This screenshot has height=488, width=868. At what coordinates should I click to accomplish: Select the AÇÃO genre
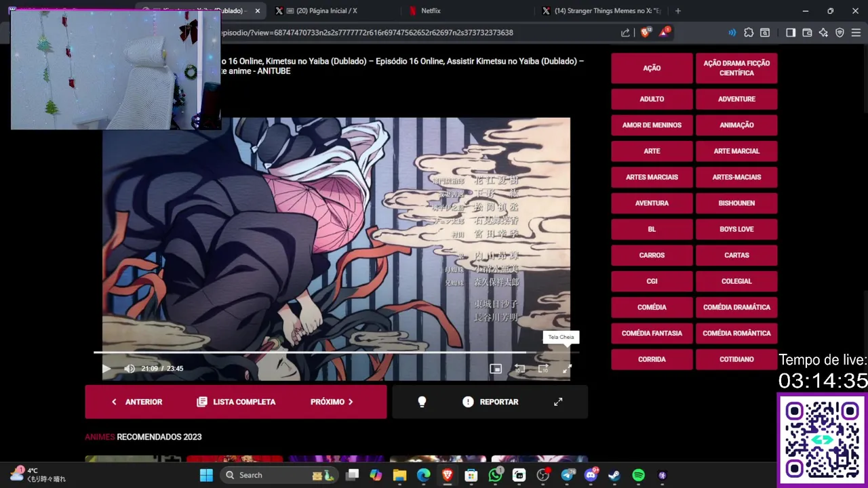(x=652, y=68)
